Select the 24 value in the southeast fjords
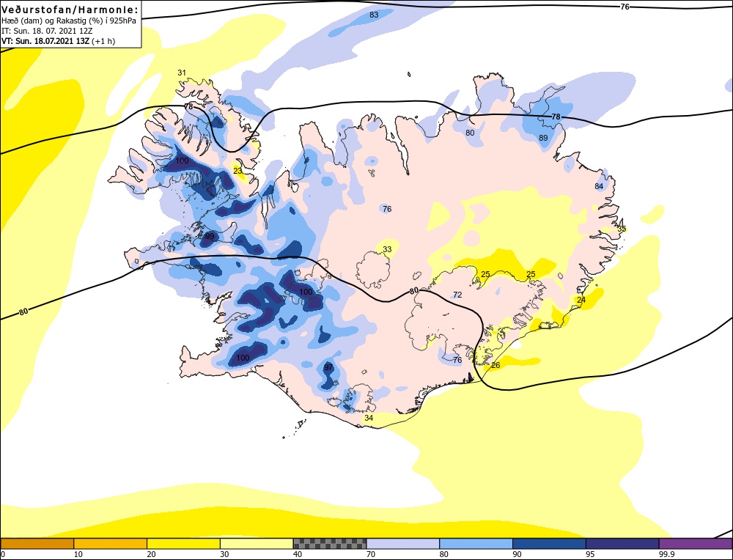Viewport: 733px width, 560px height. (x=581, y=301)
